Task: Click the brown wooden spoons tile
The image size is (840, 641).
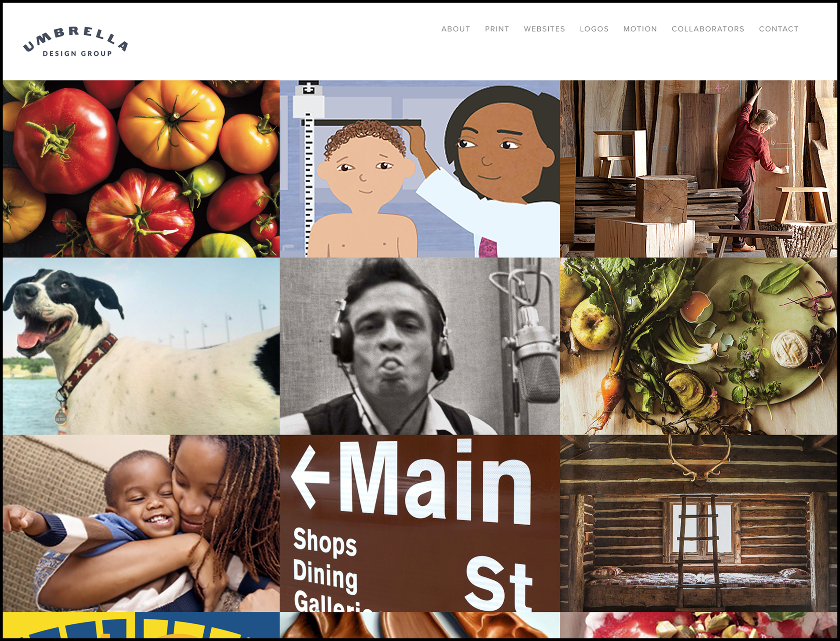Action: pyautogui.click(x=420, y=625)
